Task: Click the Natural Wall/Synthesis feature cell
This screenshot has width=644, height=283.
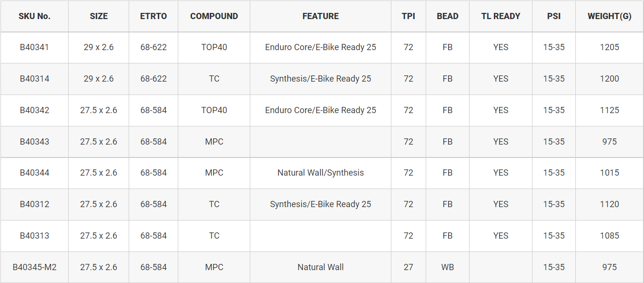Action: [320, 173]
